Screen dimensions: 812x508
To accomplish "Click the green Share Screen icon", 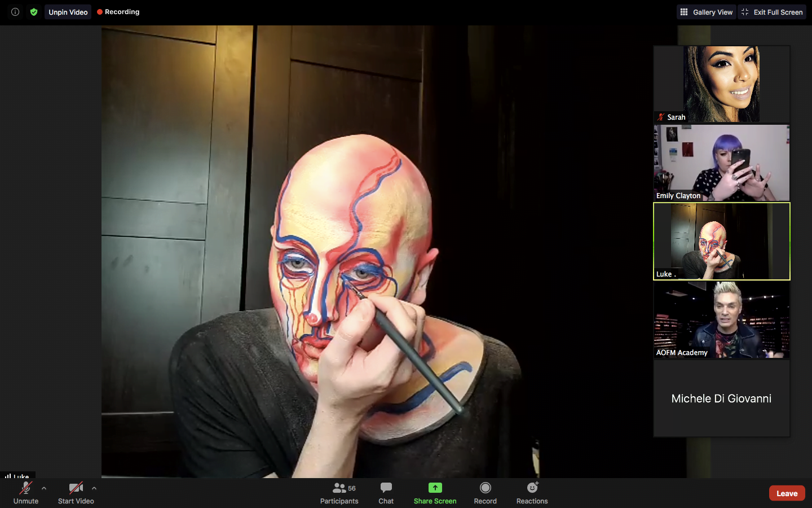I will point(435,488).
